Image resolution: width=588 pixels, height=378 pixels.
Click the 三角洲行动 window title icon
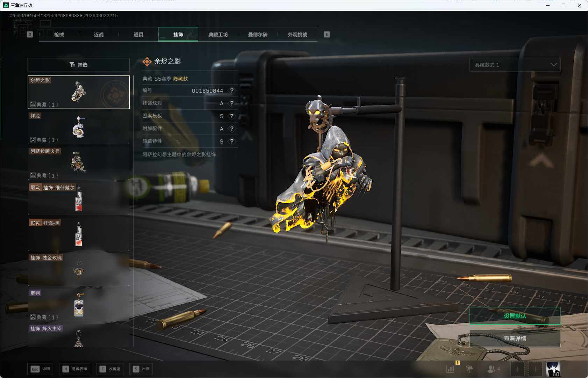click(x=6, y=5)
